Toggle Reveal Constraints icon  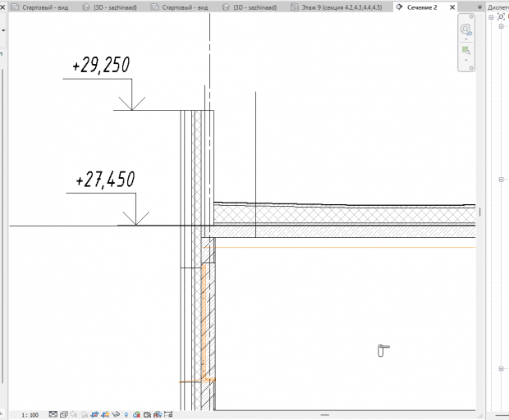168,414
